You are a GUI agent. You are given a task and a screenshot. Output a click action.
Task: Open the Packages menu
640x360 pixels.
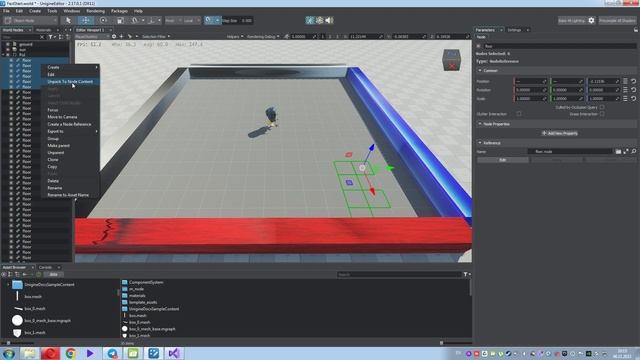click(x=119, y=11)
